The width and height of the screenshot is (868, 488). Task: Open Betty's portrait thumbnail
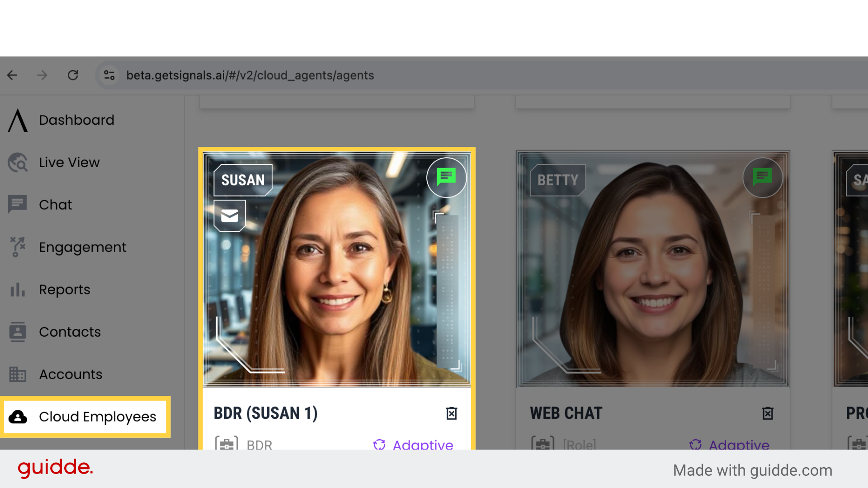pos(653,270)
